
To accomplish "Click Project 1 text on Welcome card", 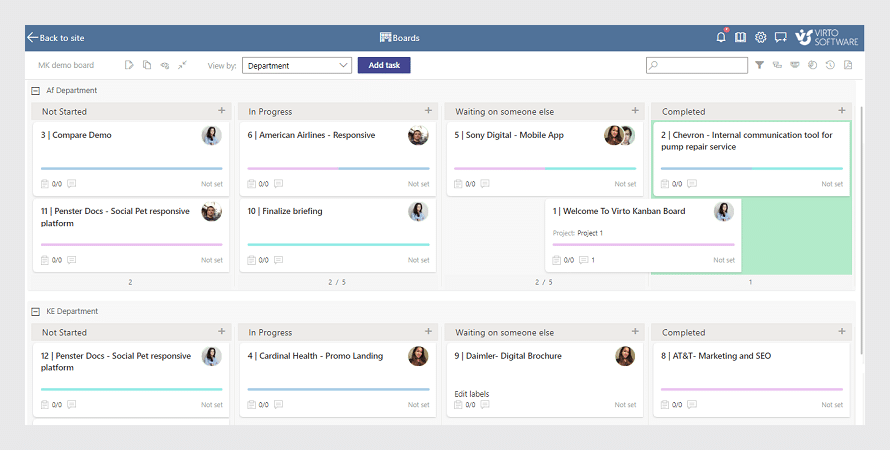I will [x=590, y=233].
